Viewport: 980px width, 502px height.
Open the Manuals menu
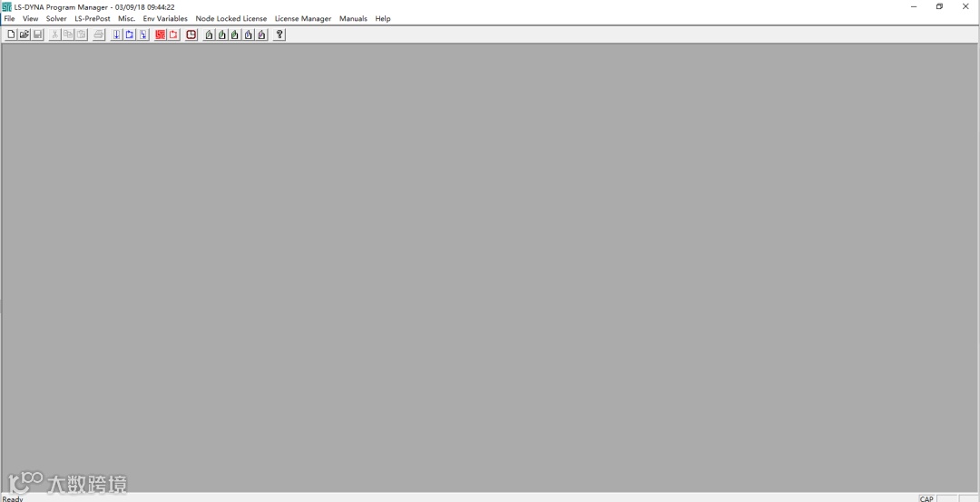(353, 19)
